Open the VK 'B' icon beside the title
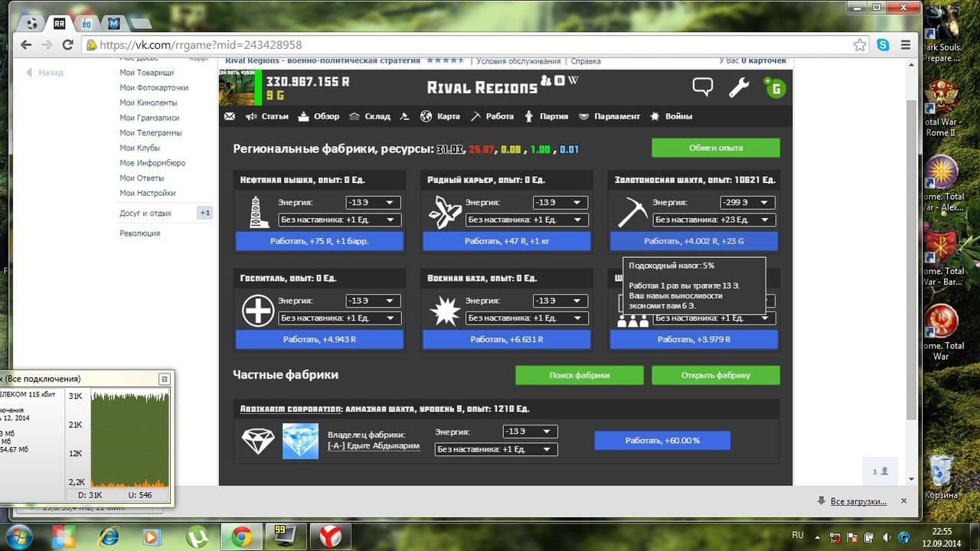 560,80
